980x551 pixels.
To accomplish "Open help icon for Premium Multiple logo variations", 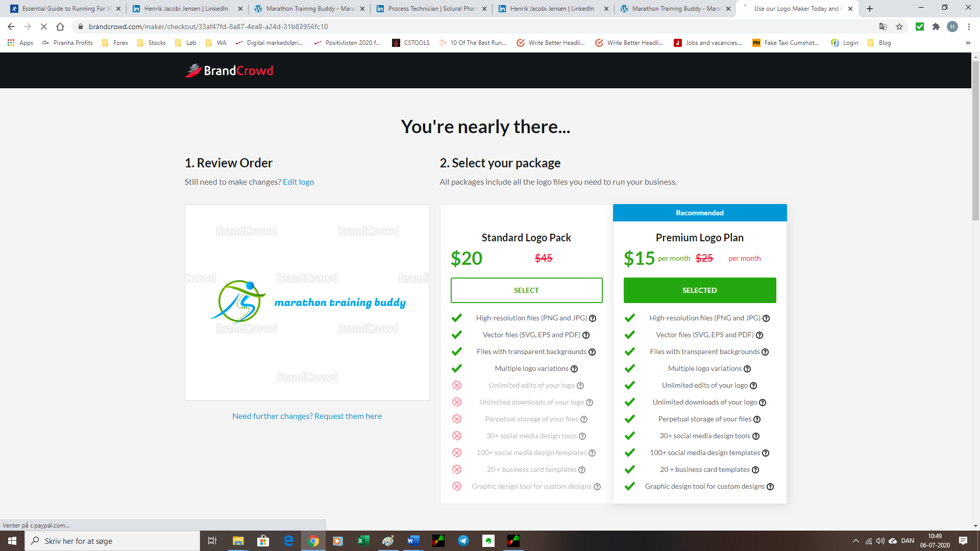I will tap(747, 369).
